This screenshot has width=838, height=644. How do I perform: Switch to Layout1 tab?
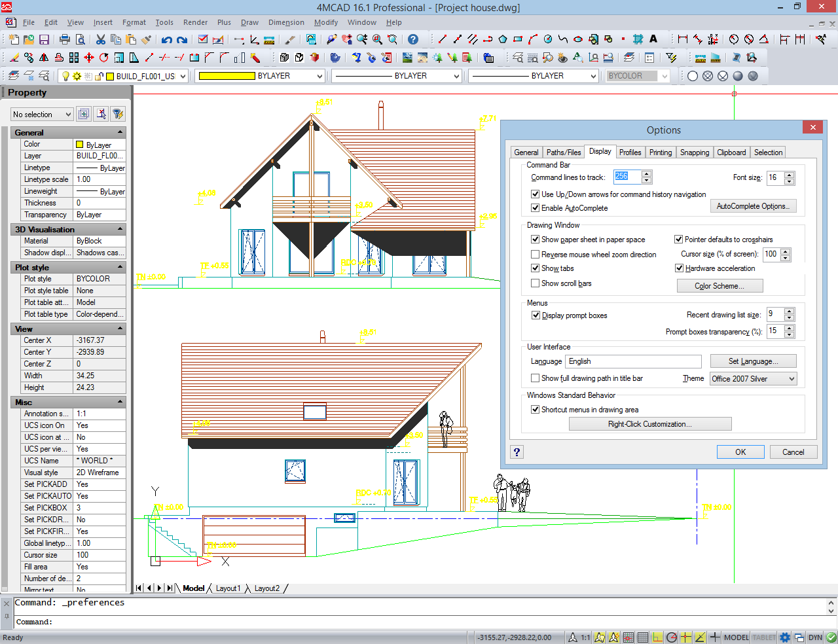[x=228, y=588]
